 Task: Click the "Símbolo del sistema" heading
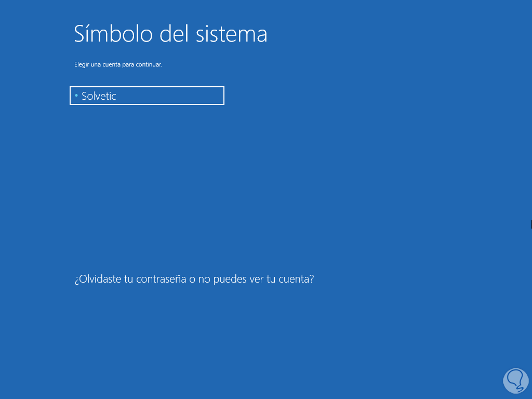(x=170, y=34)
